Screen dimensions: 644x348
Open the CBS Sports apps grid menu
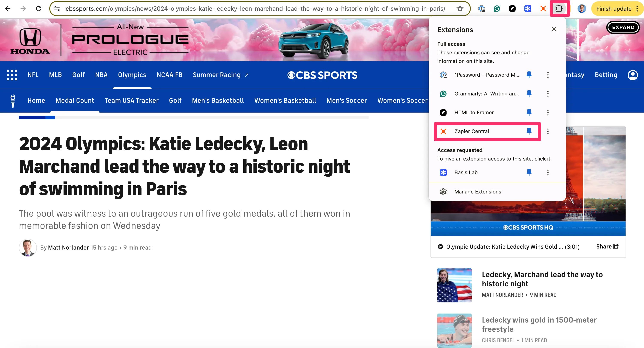(12, 75)
